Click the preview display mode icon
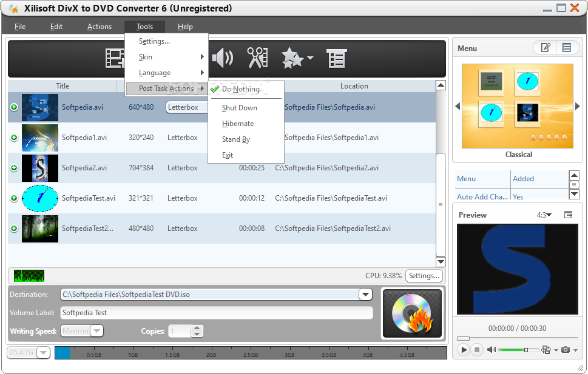The image size is (588, 374). coord(546,350)
